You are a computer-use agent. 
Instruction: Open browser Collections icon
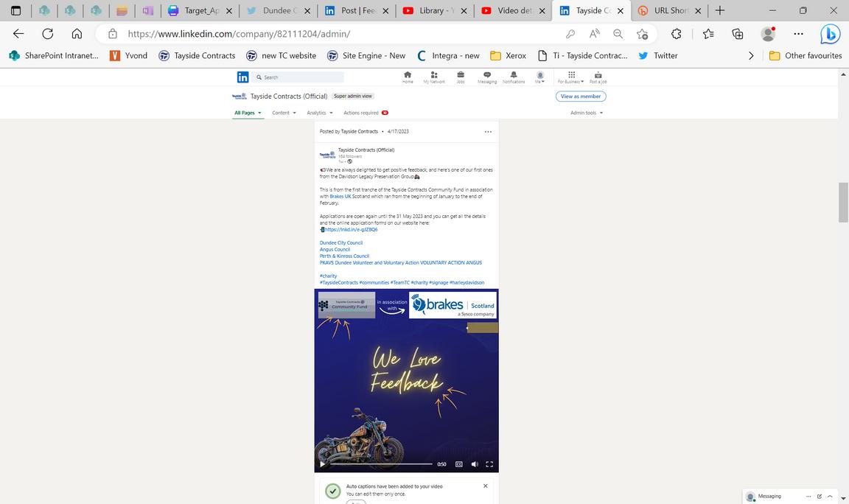click(738, 34)
